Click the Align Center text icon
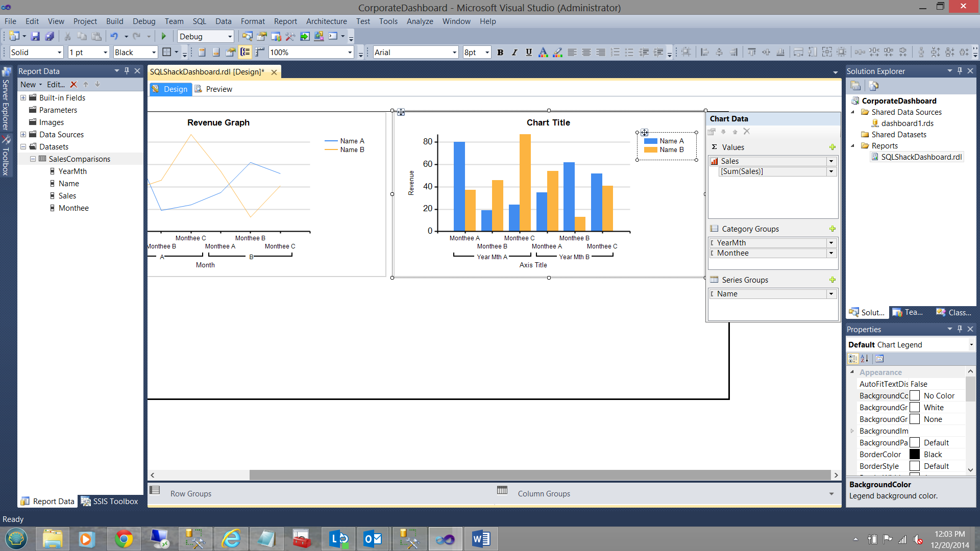Screen dimensions: 980x551 pos(586,52)
